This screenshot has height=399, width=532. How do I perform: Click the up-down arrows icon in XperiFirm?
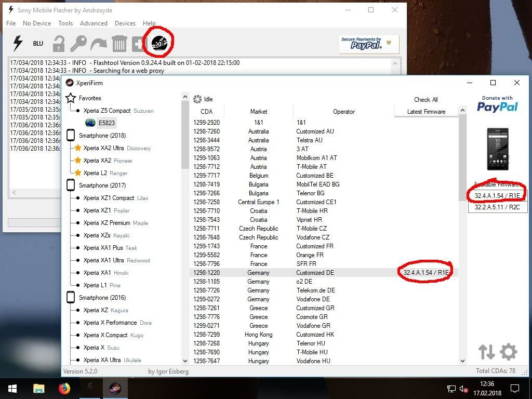pyautogui.click(x=486, y=352)
